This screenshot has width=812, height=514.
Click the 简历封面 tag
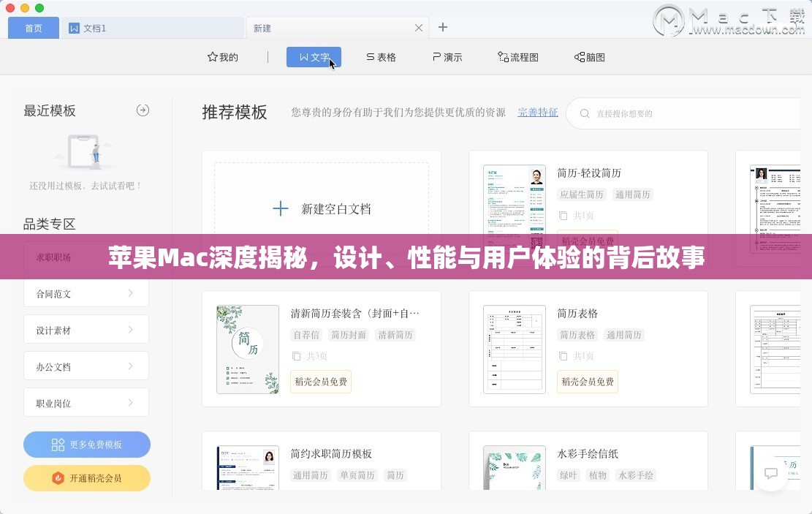tap(349, 335)
